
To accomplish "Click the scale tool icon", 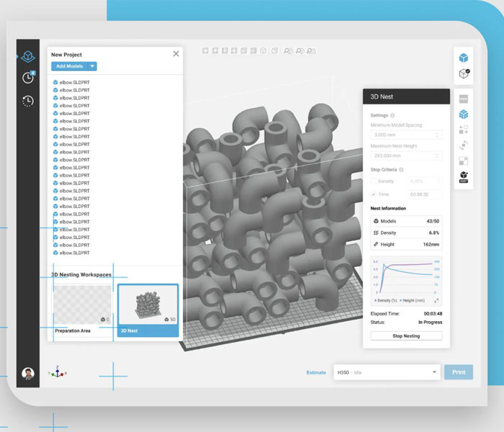I will 464,161.
